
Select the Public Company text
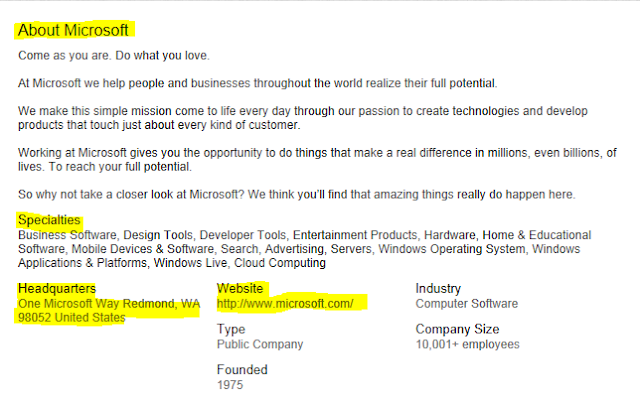point(260,345)
